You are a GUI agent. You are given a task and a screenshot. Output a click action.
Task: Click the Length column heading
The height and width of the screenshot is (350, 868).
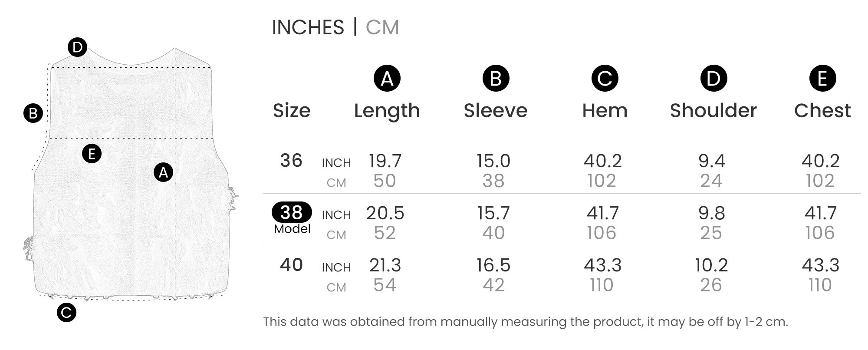387,111
